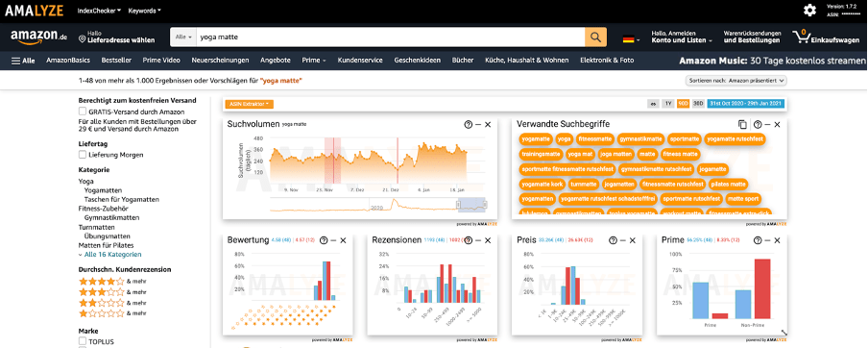Tick the TOPLUS brand checkbox

pyautogui.click(x=83, y=341)
